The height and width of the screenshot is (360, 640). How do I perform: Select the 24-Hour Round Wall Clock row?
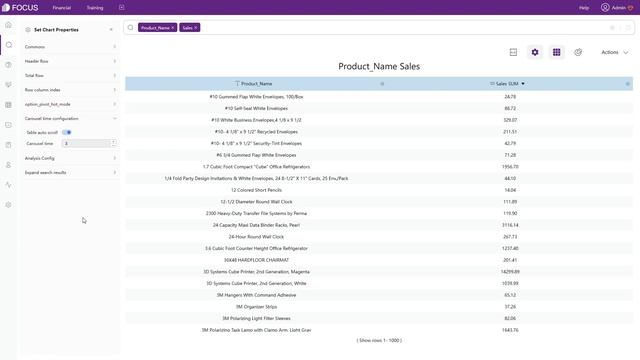pos(379,237)
